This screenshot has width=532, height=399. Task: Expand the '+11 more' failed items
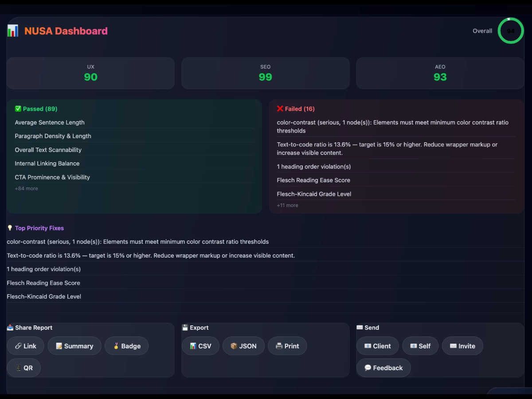tap(288, 205)
